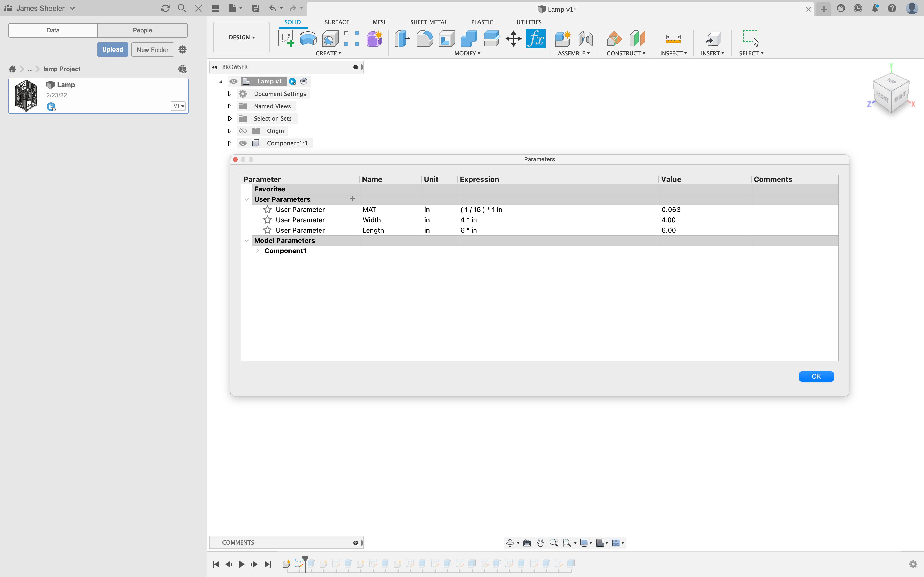
Task: Click the New Component assemble icon
Action: (563, 39)
